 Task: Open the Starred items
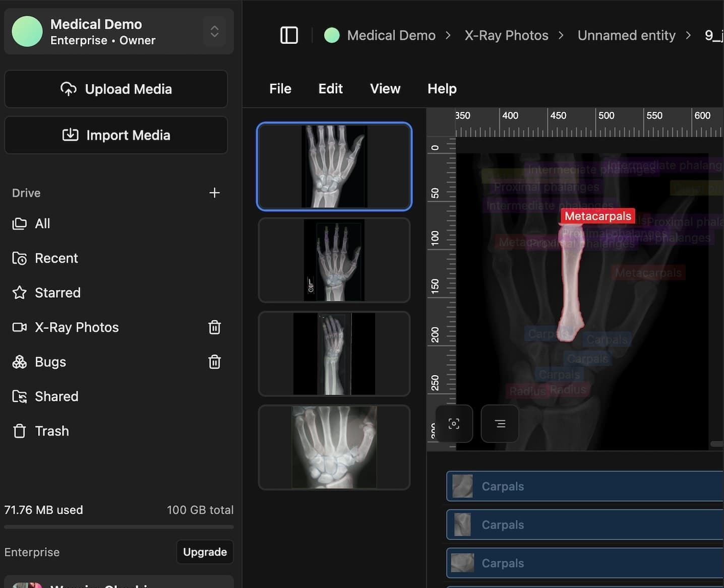(57, 293)
